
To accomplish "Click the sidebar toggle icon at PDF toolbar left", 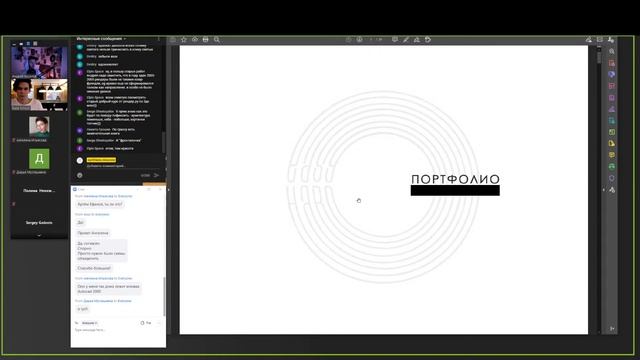I will click(x=173, y=40).
